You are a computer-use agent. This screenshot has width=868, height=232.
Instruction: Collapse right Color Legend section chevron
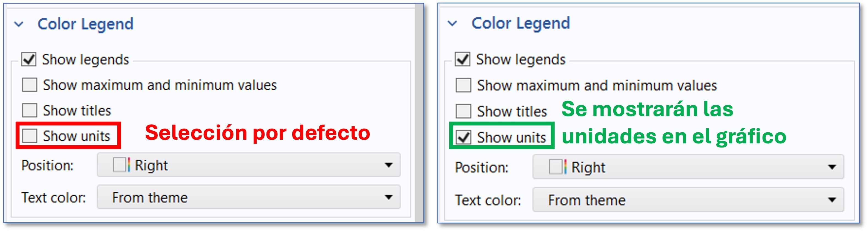click(452, 24)
